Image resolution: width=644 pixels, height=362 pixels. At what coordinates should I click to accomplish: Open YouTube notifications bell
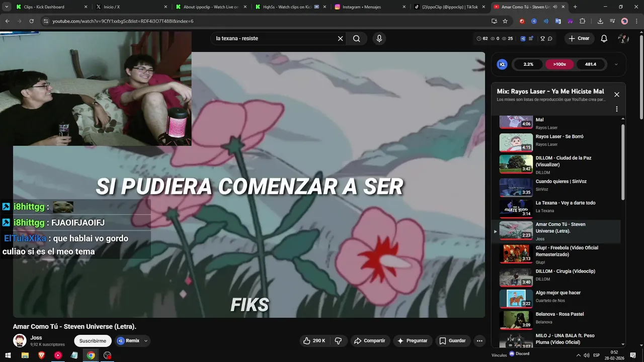click(x=604, y=39)
